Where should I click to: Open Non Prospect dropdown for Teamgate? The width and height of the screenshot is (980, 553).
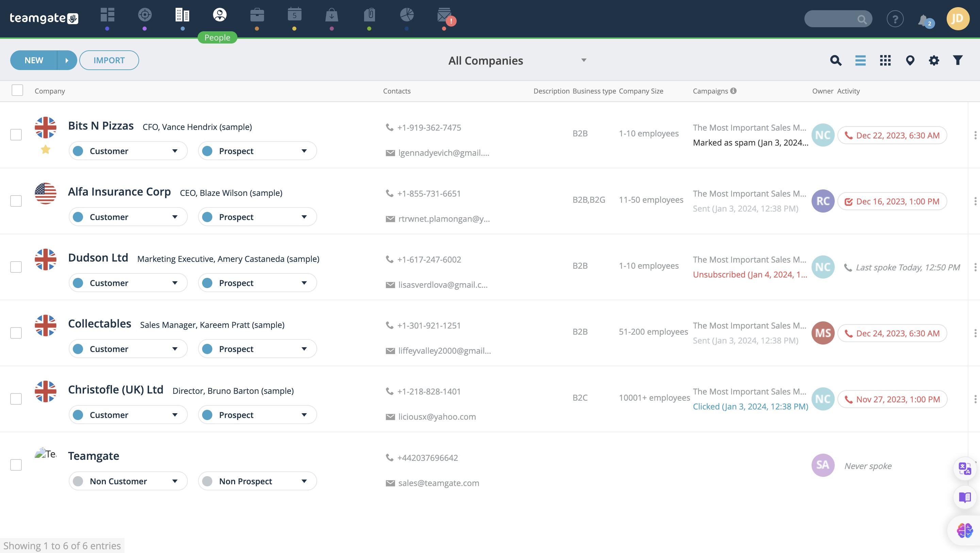[x=257, y=481]
